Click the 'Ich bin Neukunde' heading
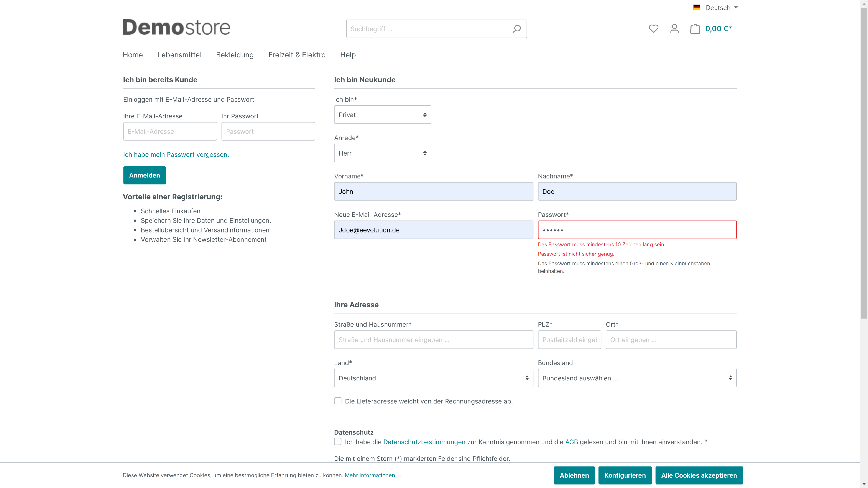The height and width of the screenshot is (488, 868). [365, 80]
